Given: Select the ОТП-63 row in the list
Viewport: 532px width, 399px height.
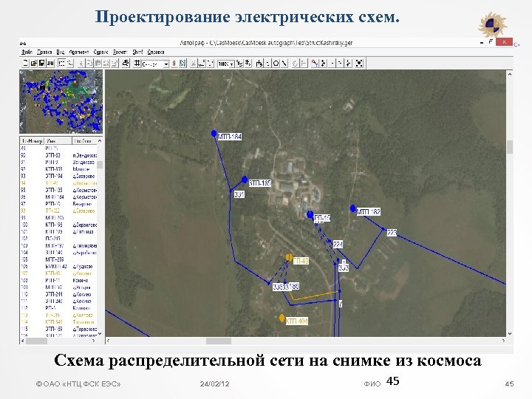Looking at the screenshot, I should [58, 155].
